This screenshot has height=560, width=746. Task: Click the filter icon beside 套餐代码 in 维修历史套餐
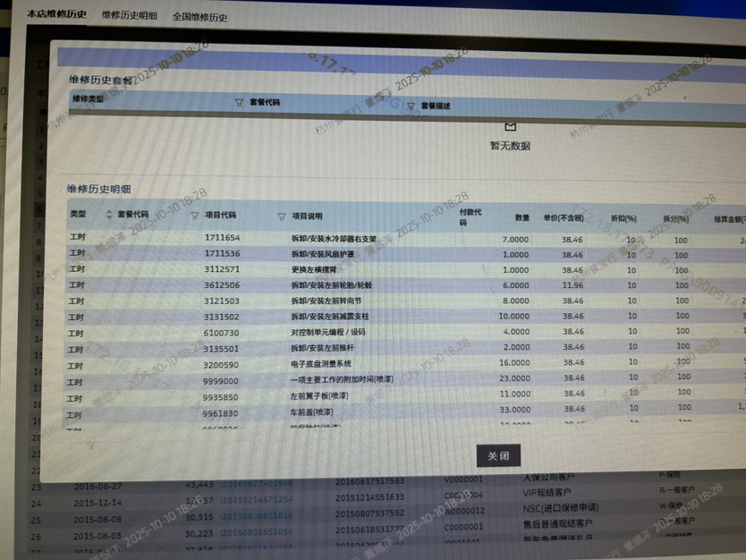pyautogui.click(x=239, y=103)
